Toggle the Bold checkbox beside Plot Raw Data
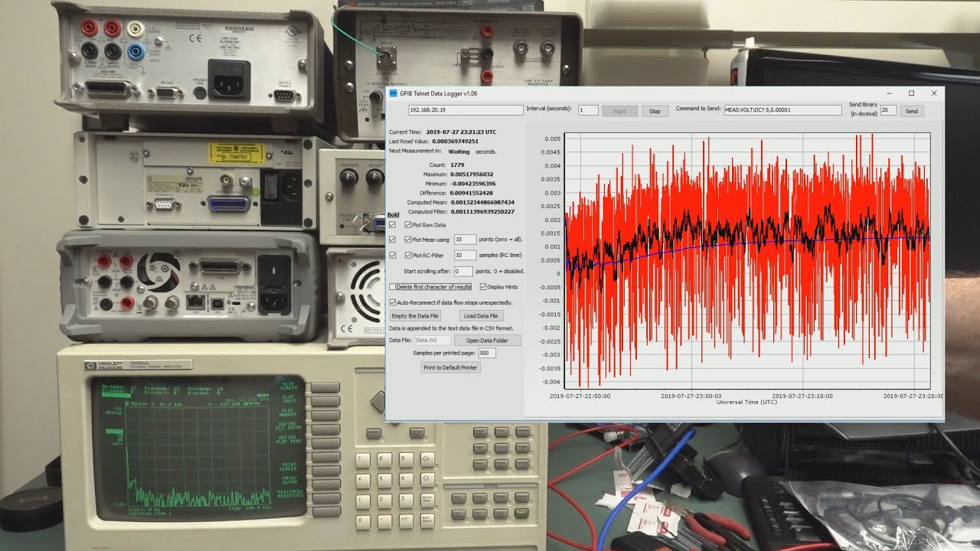Image resolution: width=980 pixels, height=551 pixels. [x=393, y=225]
